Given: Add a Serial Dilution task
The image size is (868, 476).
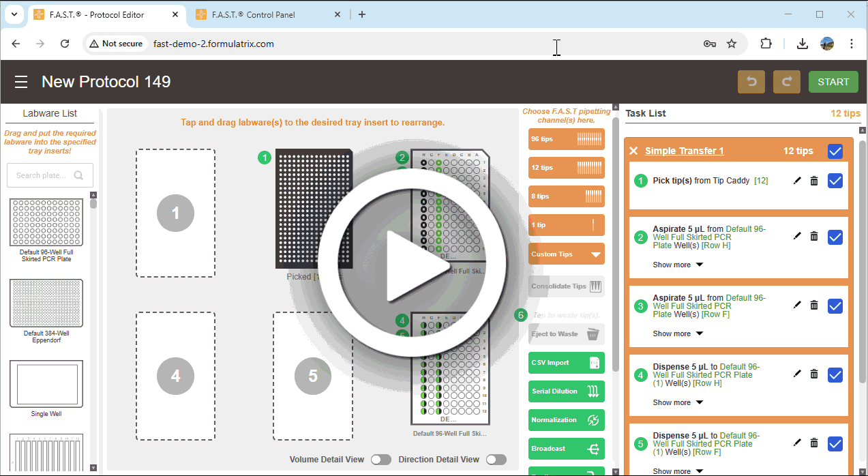Looking at the screenshot, I should [567, 391].
